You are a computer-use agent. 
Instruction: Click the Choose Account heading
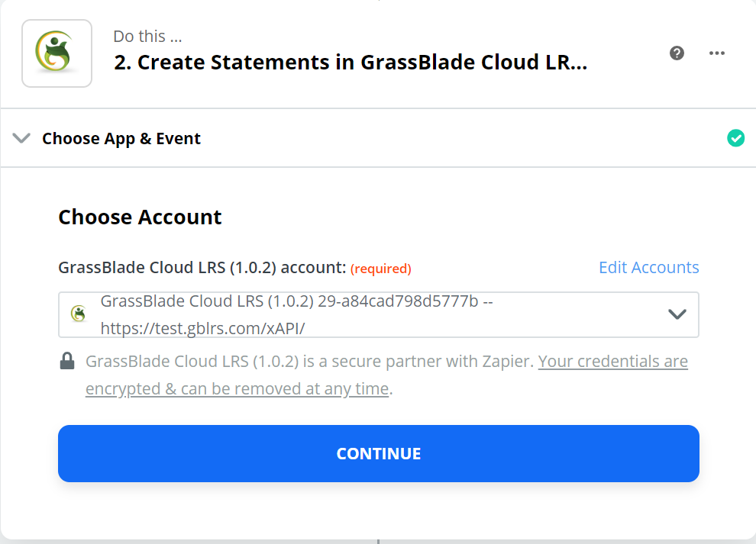coord(140,217)
